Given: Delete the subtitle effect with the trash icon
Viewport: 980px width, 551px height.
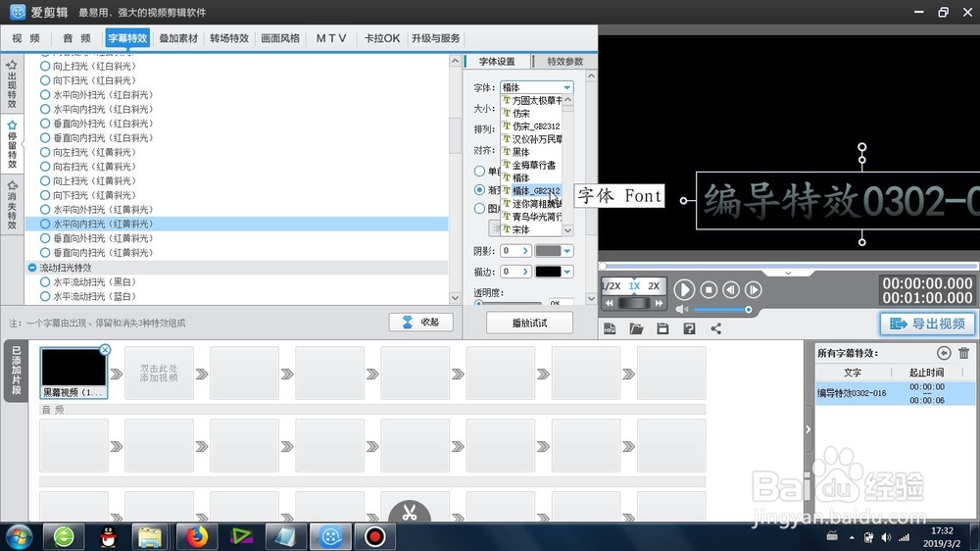Looking at the screenshot, I should (x=963, y=353).
